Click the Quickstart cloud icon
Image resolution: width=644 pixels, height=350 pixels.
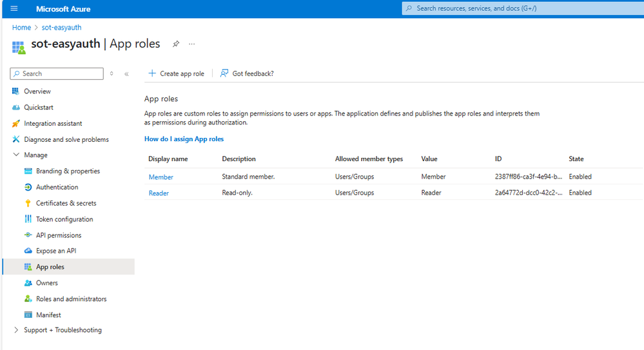coord(16,107)
